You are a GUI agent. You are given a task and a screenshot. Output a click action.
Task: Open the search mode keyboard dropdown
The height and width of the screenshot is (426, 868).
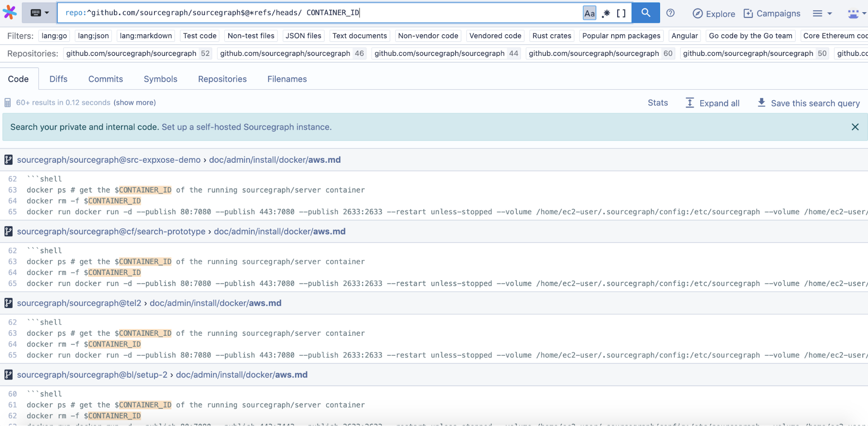click(x=40, y=13)
